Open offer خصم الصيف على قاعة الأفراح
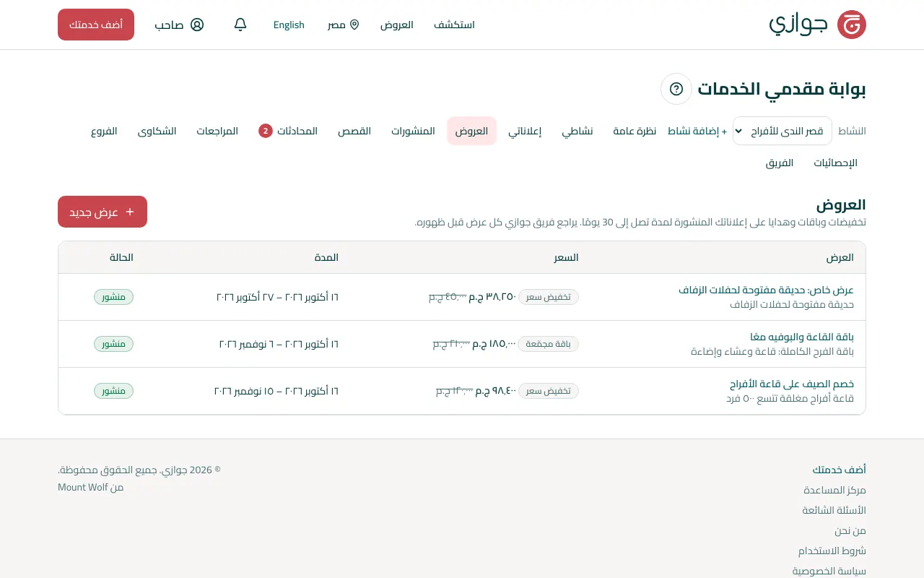 tap(792, 384)
